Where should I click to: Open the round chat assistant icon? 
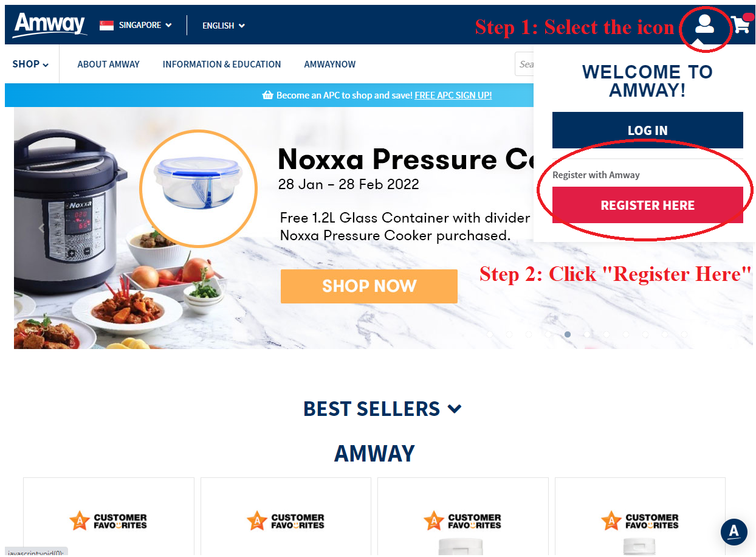734,531
